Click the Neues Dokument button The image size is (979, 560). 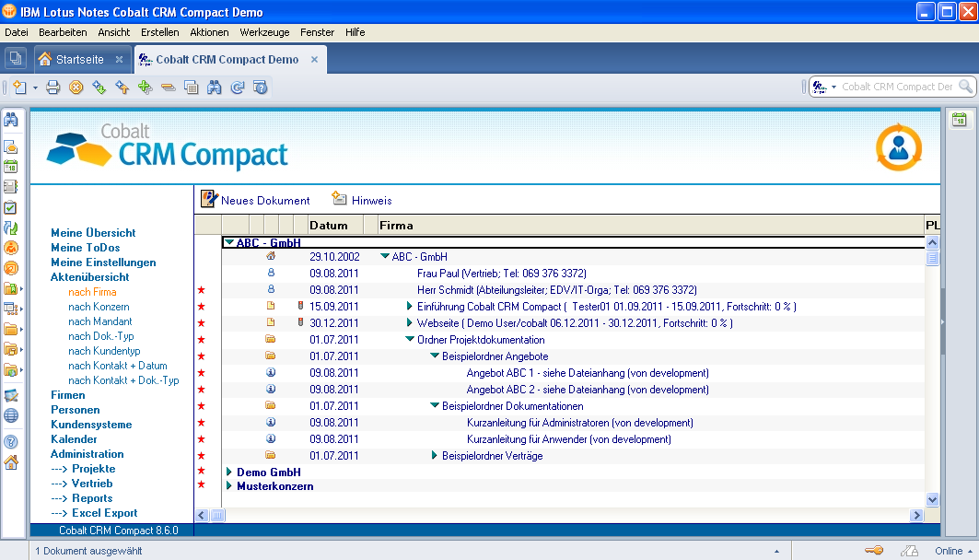255,200
